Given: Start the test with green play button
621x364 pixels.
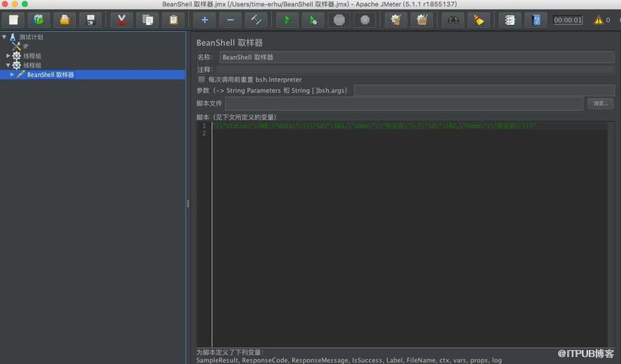Looking at the screenshot, I should [x=287, y=20].
